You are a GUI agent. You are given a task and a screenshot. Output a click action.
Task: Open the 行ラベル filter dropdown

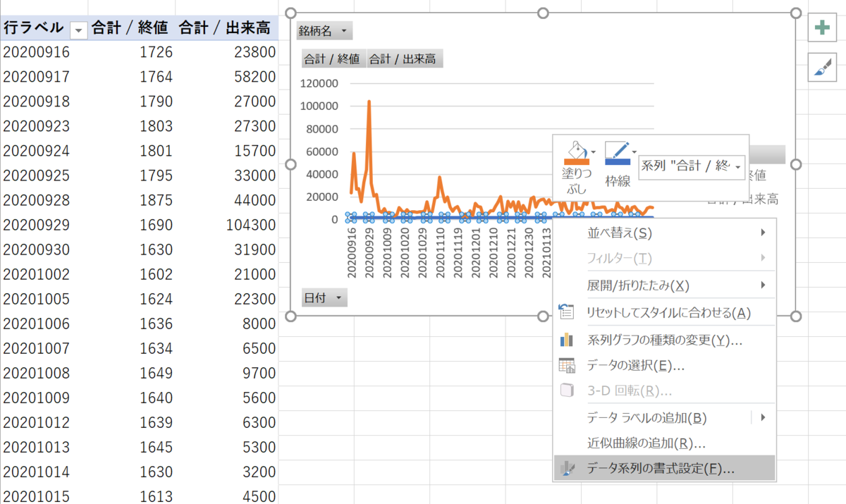tap(79, 29)
